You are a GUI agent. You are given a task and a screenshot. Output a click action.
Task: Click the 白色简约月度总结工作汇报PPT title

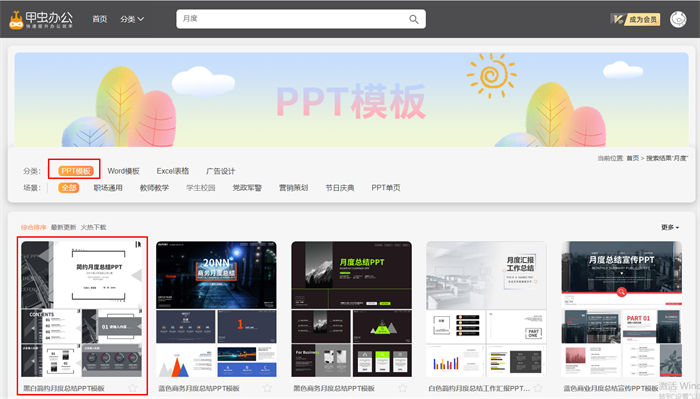[479, 388]
